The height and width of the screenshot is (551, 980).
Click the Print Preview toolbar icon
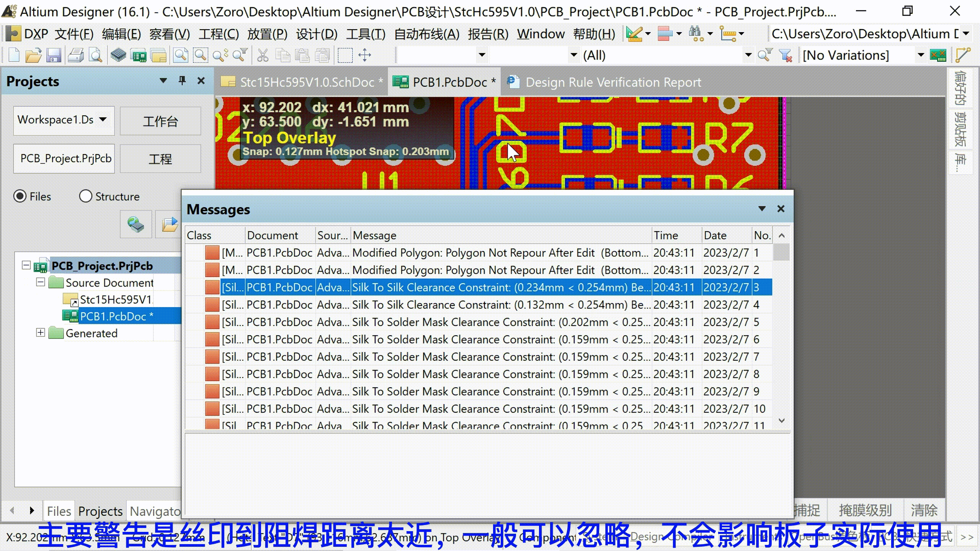tap(95, 55)
